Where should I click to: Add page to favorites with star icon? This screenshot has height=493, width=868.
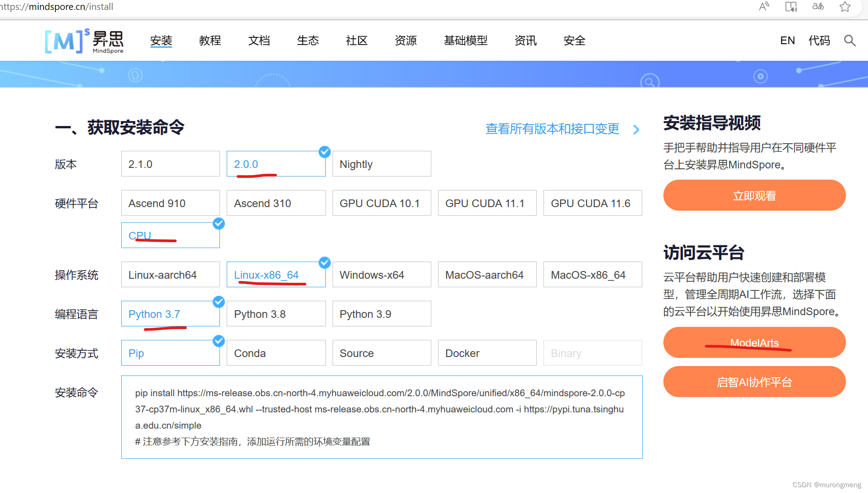[845, 7]
